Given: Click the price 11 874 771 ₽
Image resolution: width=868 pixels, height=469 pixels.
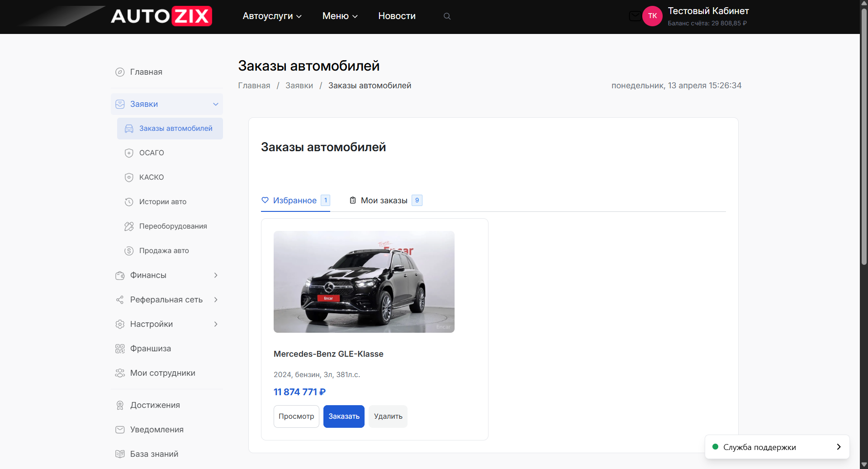Looking at the screenshot, I should click(299, 392).
